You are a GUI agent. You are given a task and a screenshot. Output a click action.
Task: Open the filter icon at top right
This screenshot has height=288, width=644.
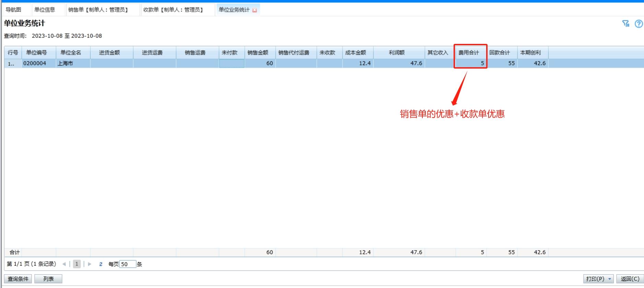pos(625,24)
